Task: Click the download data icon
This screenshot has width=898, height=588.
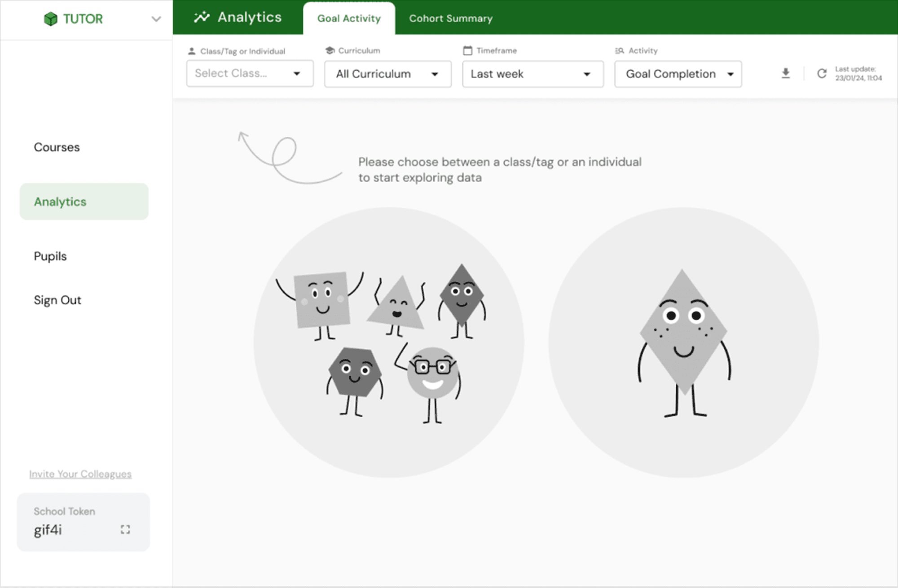Action: point(785,73)
